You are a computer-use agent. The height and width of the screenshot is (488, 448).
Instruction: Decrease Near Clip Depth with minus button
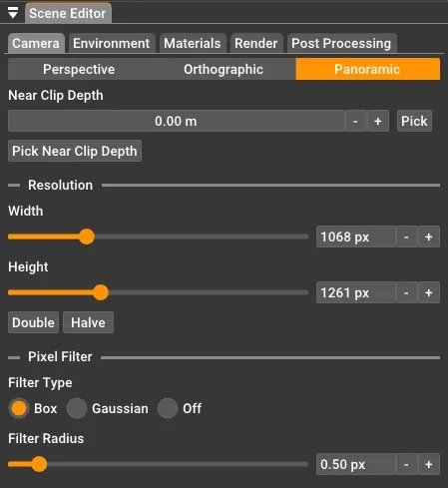(355, 121)
